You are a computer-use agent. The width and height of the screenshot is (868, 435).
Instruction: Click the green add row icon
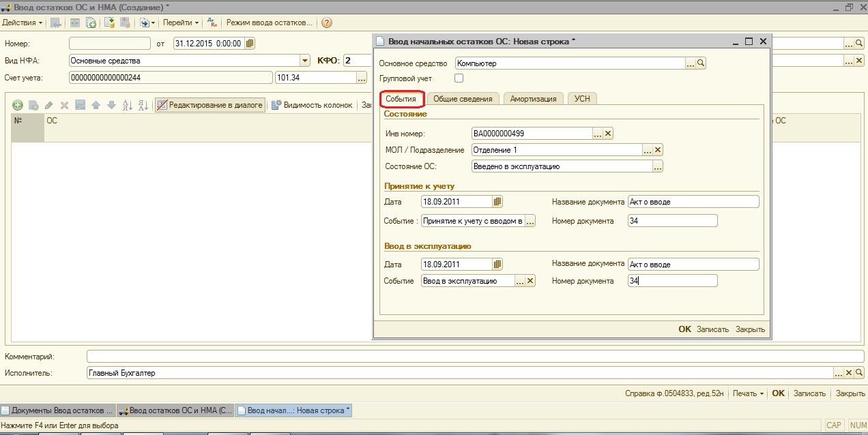[x=18, y=105]
